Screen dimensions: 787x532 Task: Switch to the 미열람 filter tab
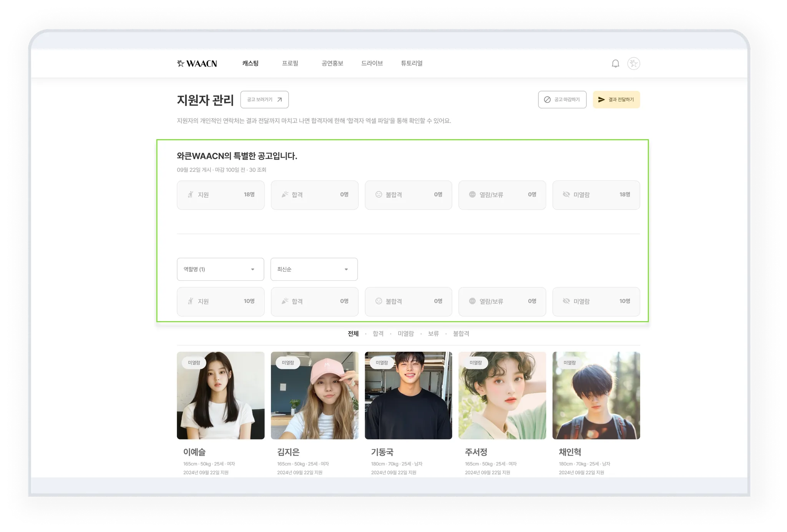tap(405, 334)
